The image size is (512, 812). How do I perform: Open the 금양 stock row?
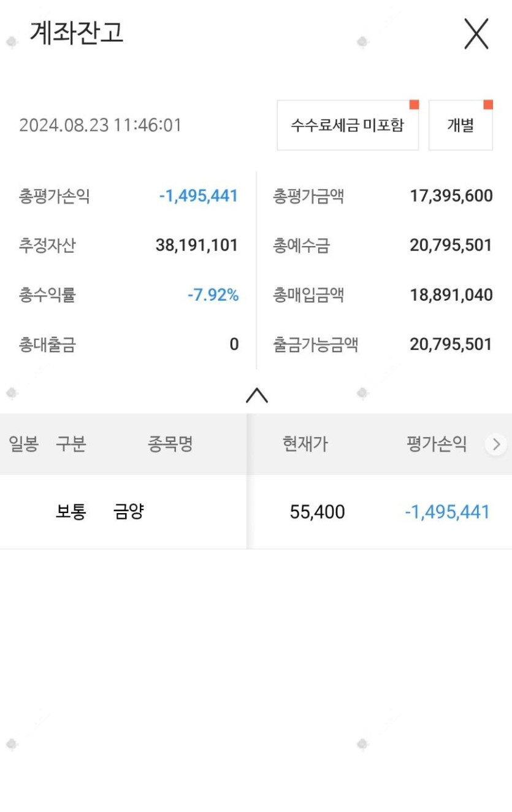129,512
